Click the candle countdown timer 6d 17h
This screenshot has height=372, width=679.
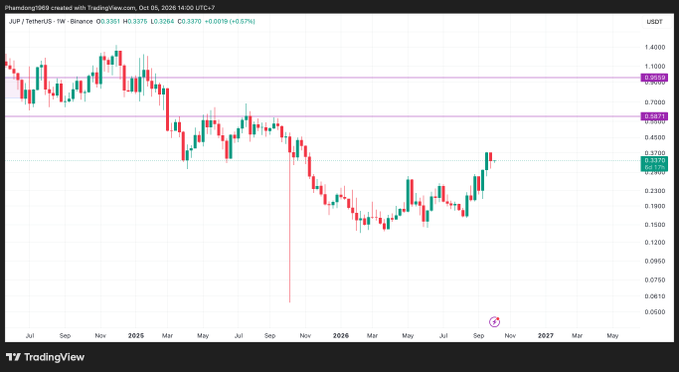654,167
